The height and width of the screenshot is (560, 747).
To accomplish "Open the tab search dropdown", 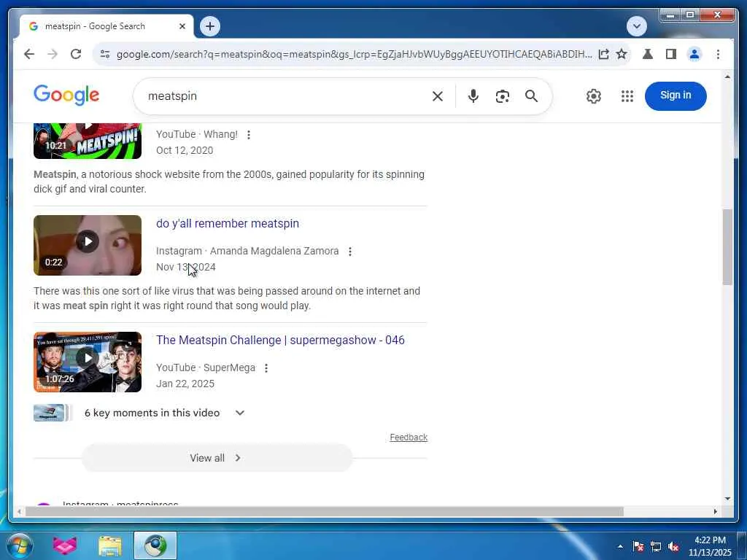I will pyautogui.click(x=636, y=26).
